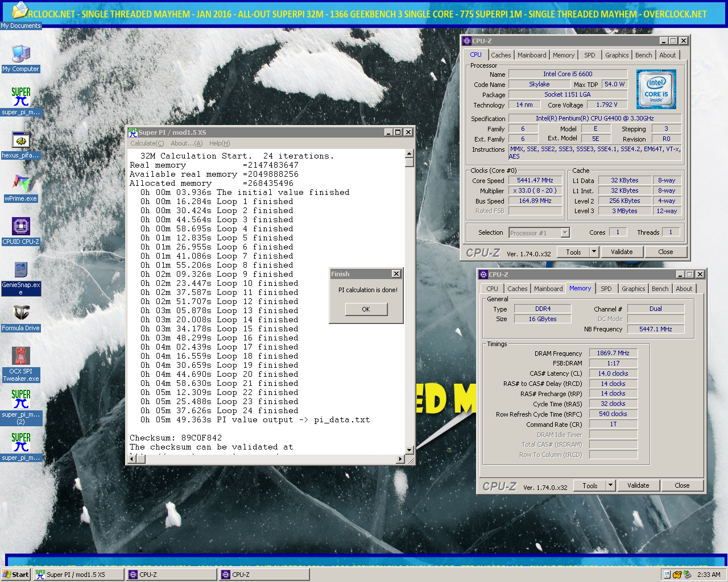Click the lower CPU-Z window title icon
The image size is (728, 582).
483,275
